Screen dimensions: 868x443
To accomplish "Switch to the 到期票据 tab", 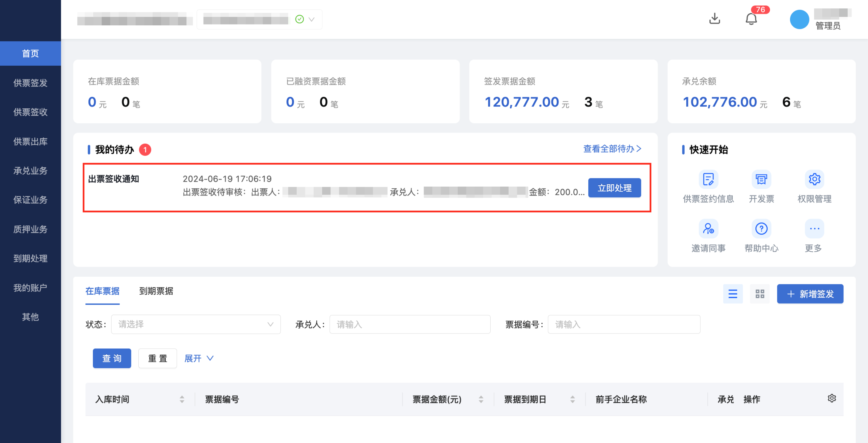I will (x=156, y=292).
